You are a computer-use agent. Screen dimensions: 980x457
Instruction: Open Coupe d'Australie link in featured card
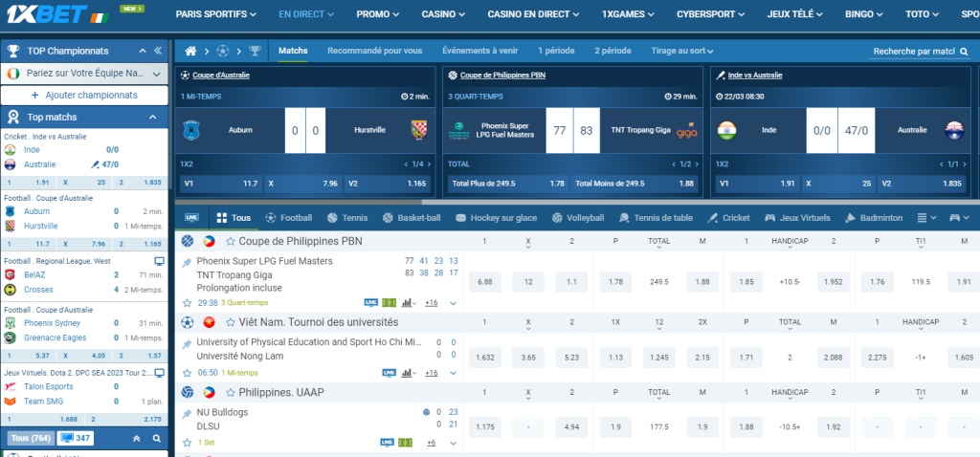coord(221,75)
